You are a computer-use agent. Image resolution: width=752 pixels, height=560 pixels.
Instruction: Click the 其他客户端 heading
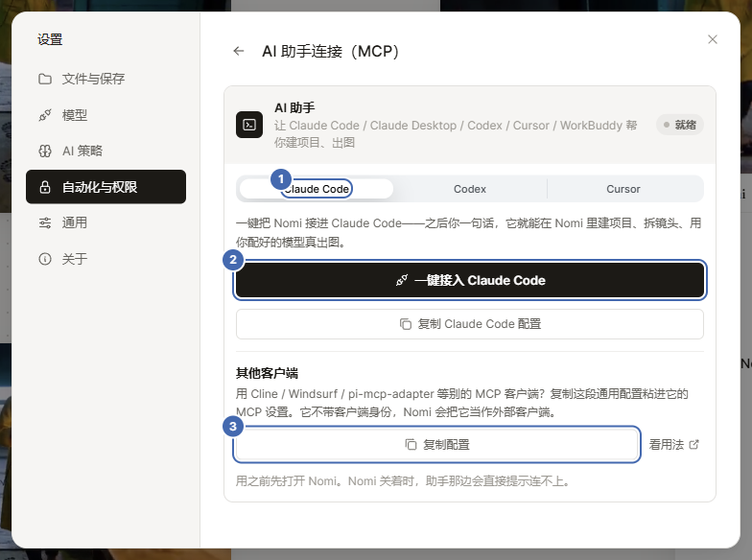point(267,372)
